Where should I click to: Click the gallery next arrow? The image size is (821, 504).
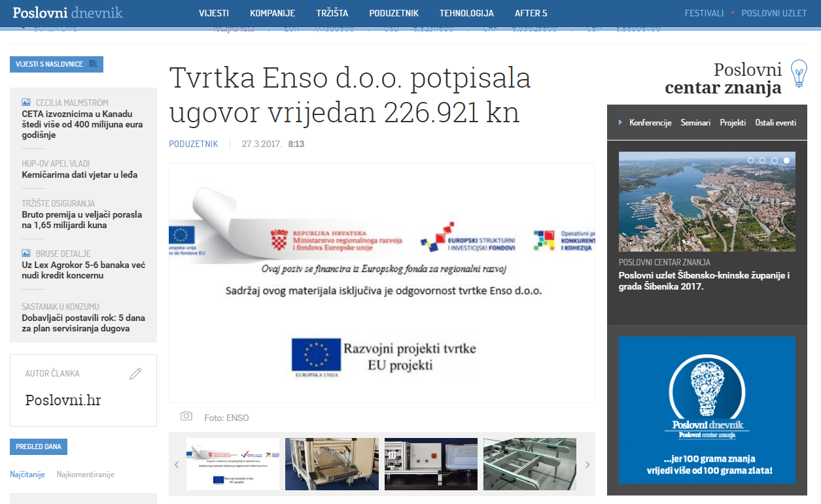587,465
